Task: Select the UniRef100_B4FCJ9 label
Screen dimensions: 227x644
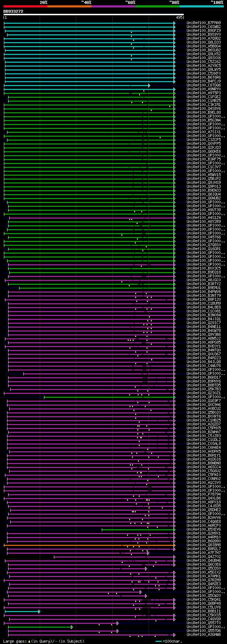Action: (x=204, y=81)
